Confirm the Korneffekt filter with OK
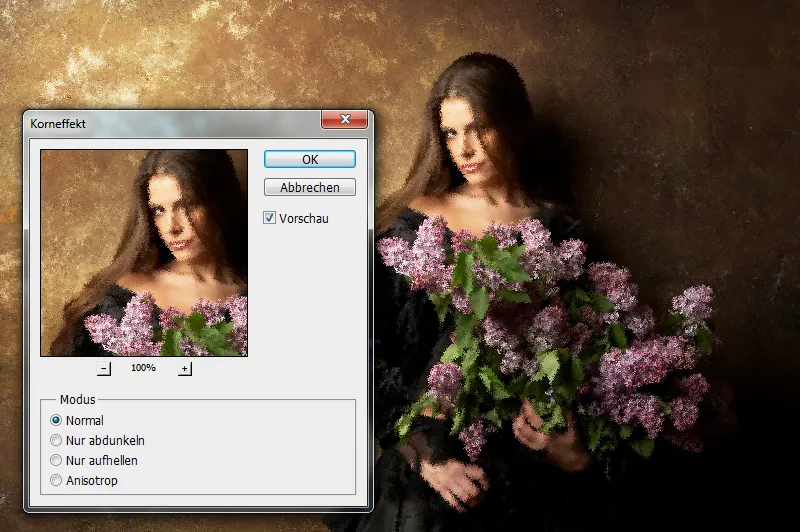This screenshot has height=532, width=800. [x=310, y=159]
